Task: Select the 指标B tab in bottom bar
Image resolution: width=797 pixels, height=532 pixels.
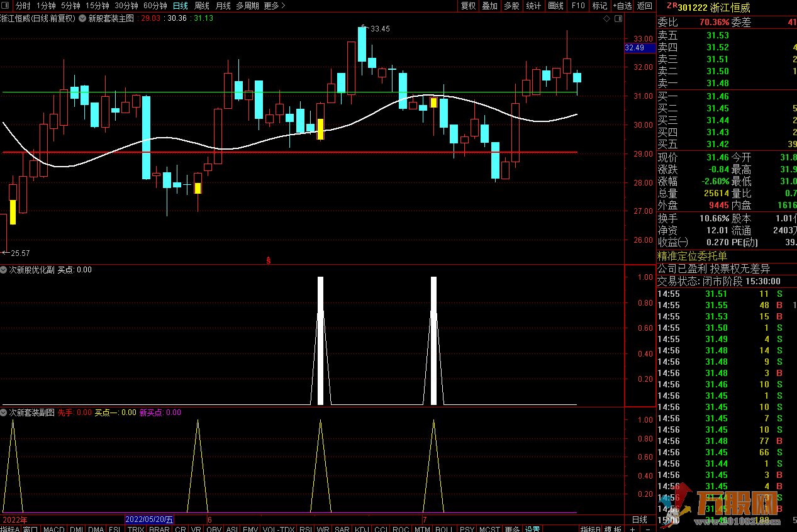Action: tap(589, 529)
